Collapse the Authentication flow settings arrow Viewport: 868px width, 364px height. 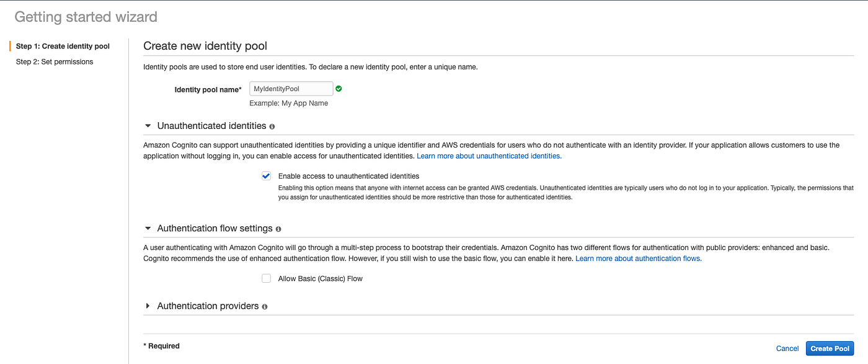point(148,228)
